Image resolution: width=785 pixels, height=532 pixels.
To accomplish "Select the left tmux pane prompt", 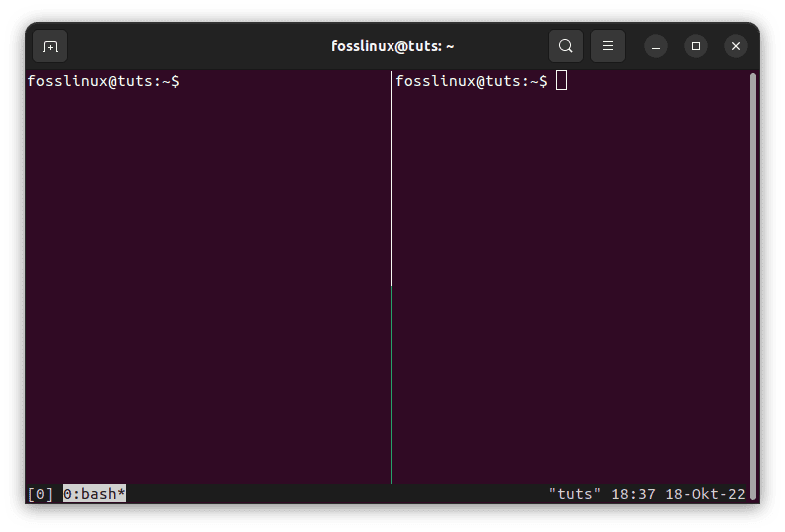I will point(104,81).
